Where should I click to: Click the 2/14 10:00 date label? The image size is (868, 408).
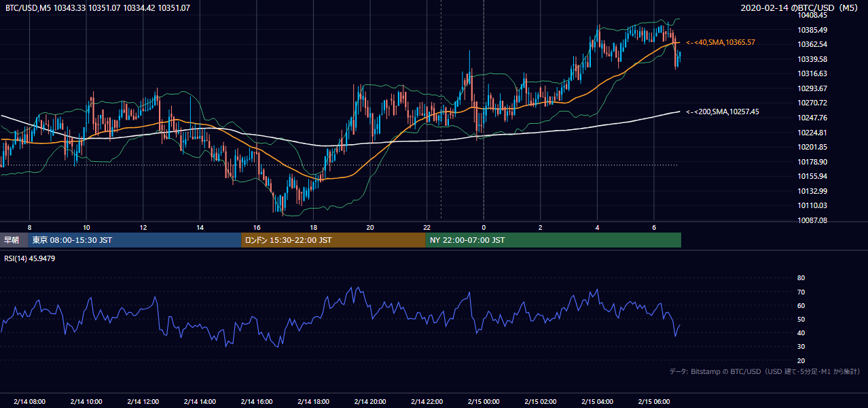(86, 401)
